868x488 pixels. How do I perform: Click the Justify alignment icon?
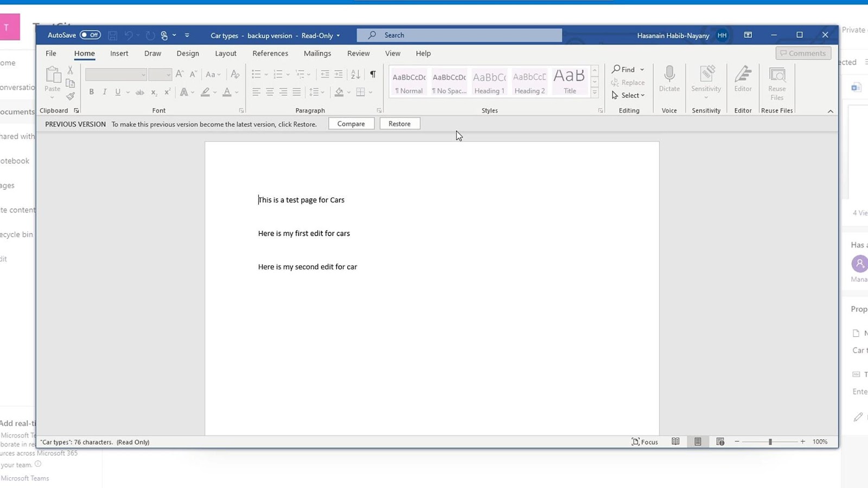(297, 92)
